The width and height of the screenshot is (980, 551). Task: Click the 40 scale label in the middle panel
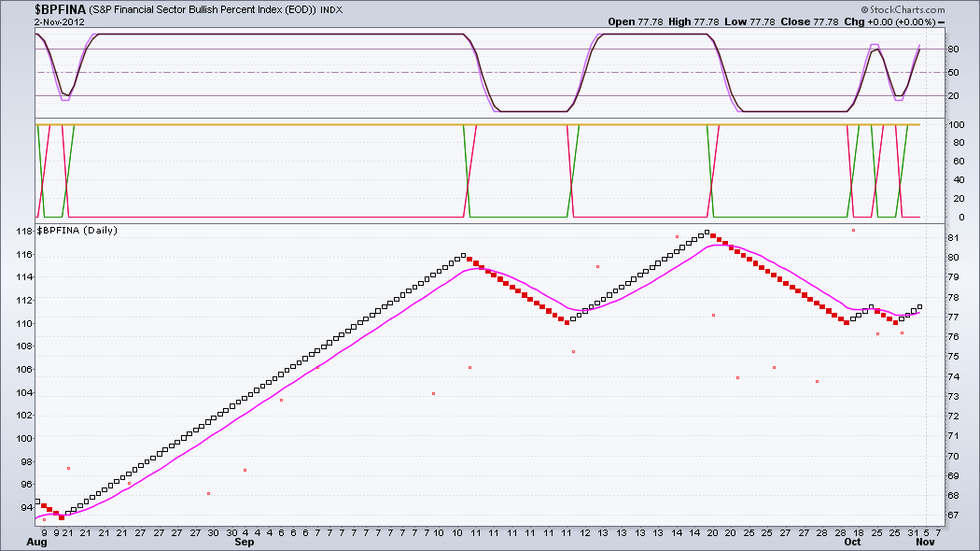pyautogui.click(x=959, y=180)
